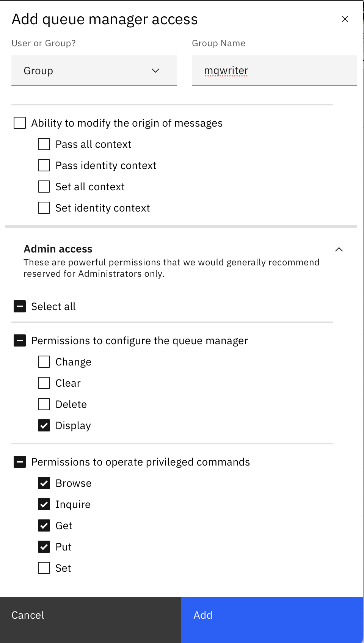Screen dimensions: 364x643
Task: Uncheck the Display permission
Action: coord(44,425)
